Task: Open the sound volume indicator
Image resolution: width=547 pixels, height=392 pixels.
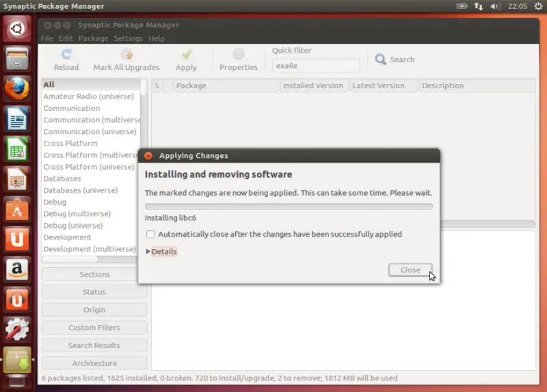Action: (x=495, y=6)
